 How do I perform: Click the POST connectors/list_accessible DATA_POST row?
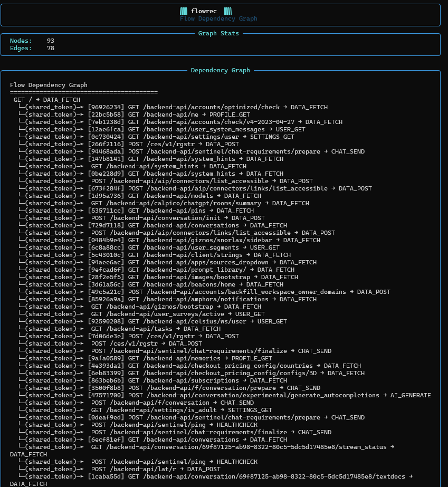tap(166, 181)
